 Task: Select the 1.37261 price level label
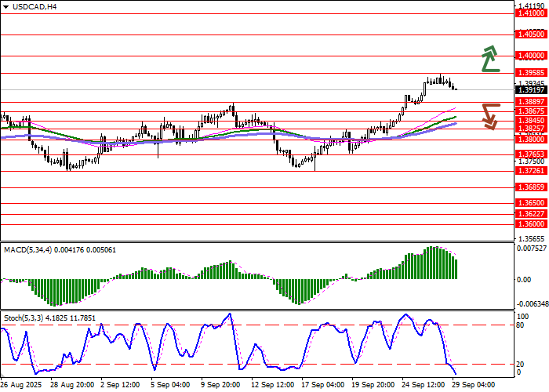[x=531, y=170]
